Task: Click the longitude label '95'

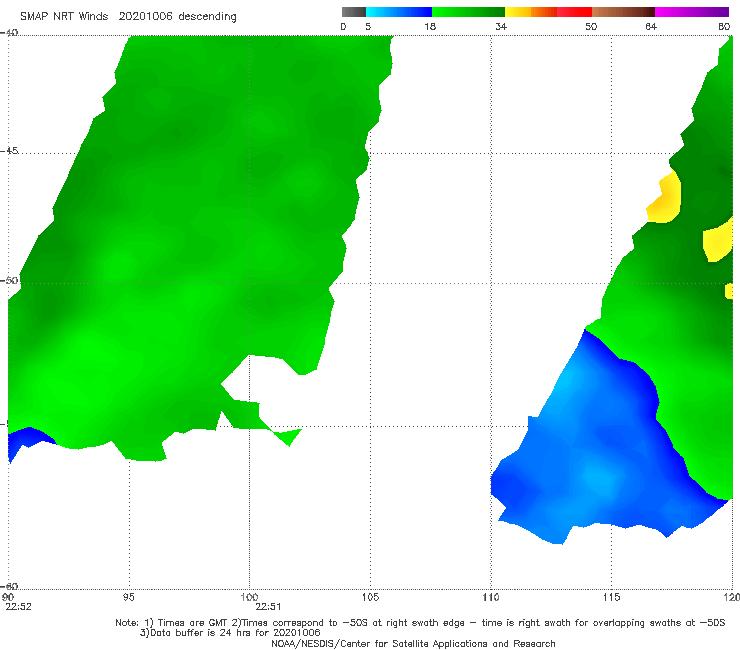Action: pos(128,597)
